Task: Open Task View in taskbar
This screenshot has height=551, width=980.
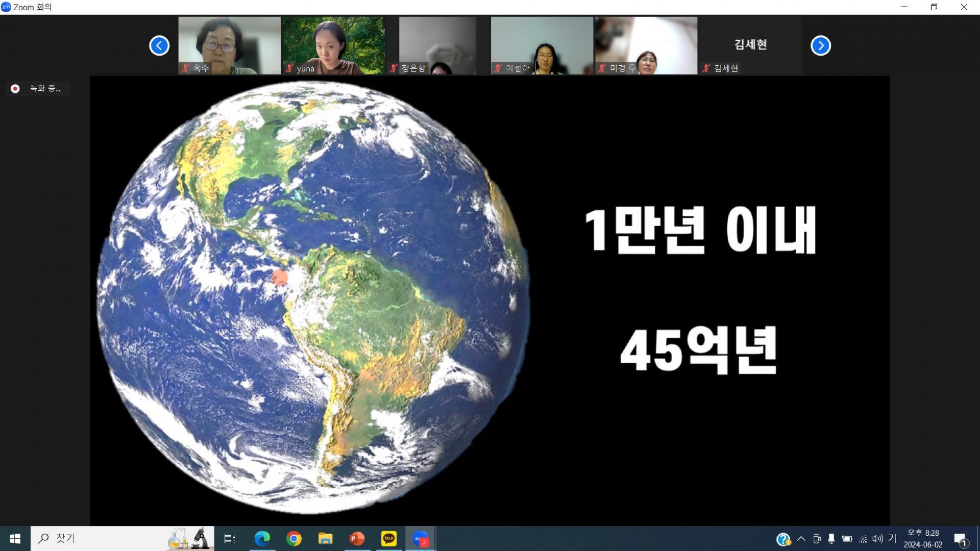Action: 230,538
